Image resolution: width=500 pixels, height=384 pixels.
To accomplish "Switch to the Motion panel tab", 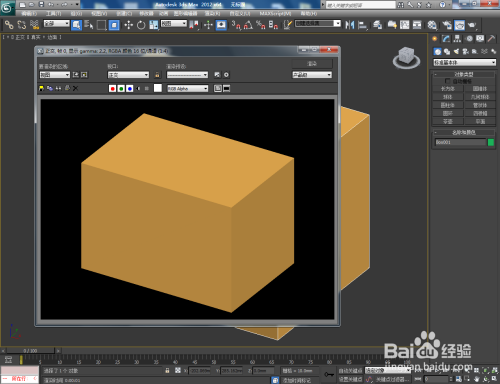I will tap(469, 39).
